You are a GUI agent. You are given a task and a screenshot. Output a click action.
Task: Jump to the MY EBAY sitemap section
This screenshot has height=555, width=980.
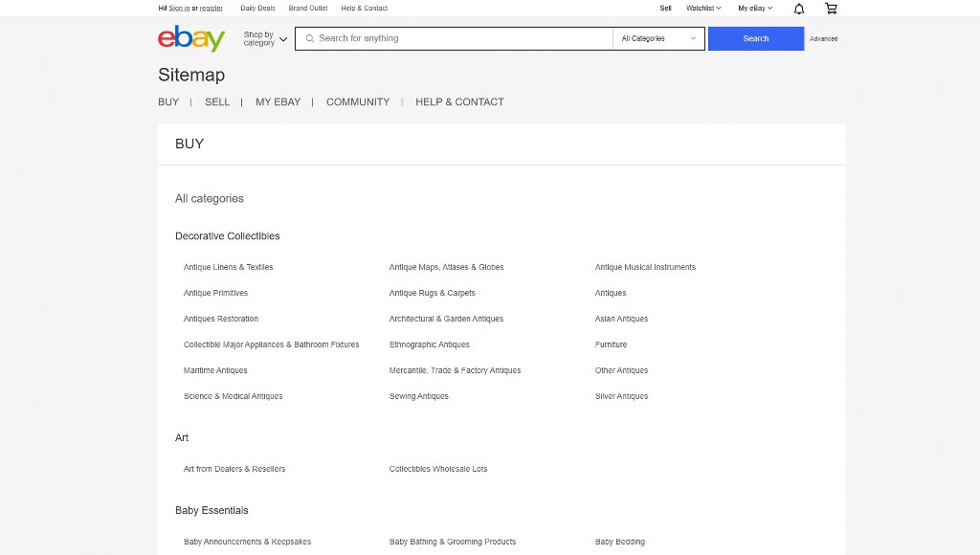(x=278, y=101)
